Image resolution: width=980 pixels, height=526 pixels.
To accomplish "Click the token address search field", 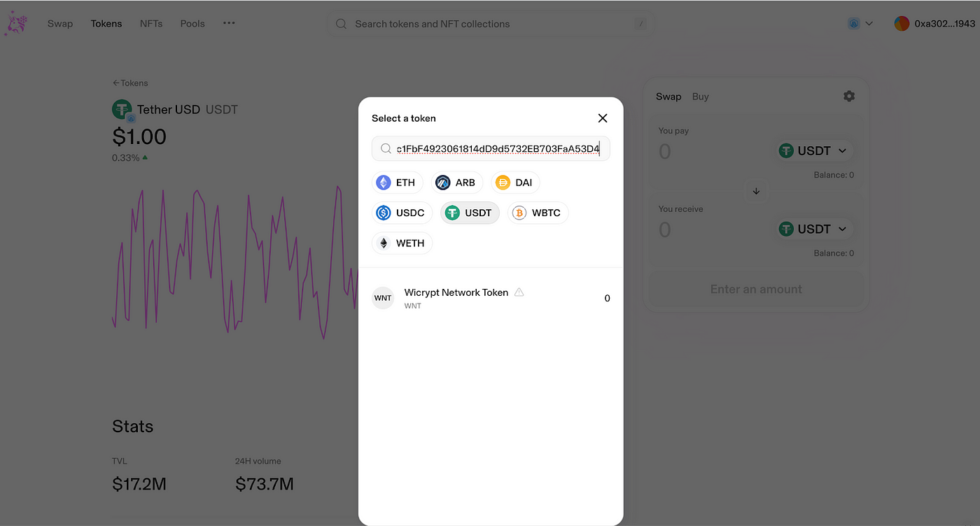I will tap(491, 148).
